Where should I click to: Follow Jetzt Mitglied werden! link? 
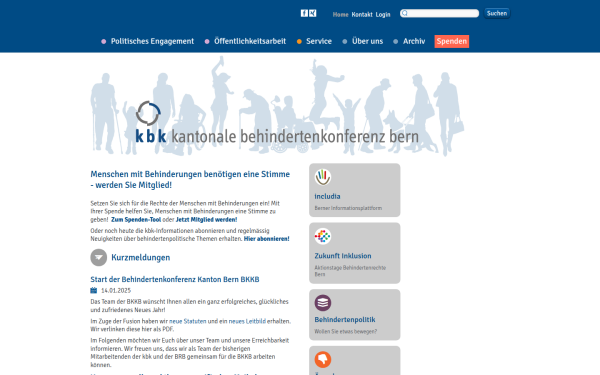click(206, 220)
